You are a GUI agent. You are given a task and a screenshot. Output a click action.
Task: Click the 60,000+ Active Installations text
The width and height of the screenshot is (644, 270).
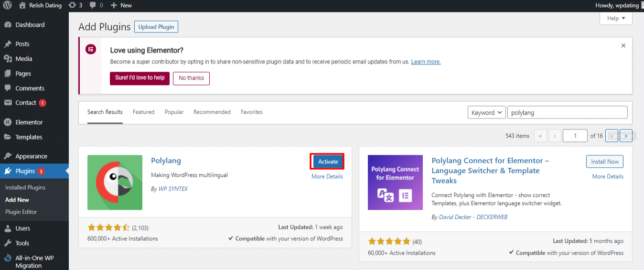[x=402, y=253]
